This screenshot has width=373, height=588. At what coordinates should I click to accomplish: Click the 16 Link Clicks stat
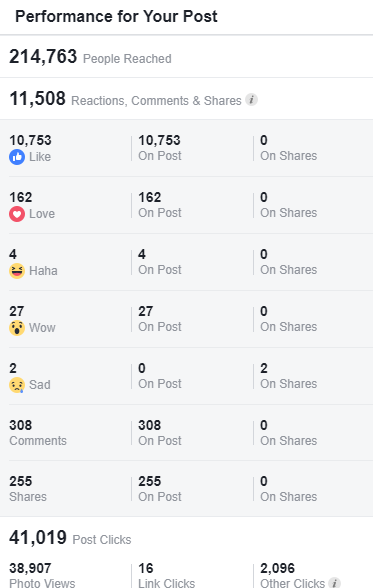(x=166, y=575)
